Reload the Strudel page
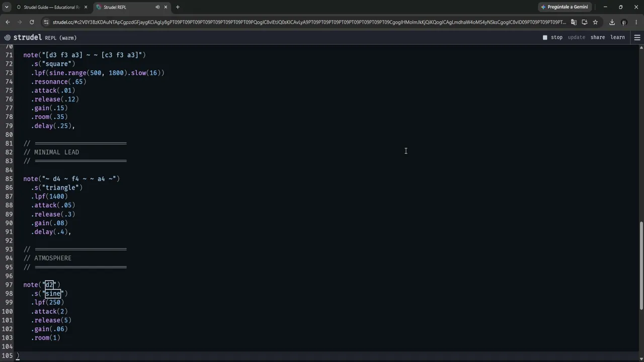Image resolution: width=644 pixels, height=362 pixels. click(32, 22)
